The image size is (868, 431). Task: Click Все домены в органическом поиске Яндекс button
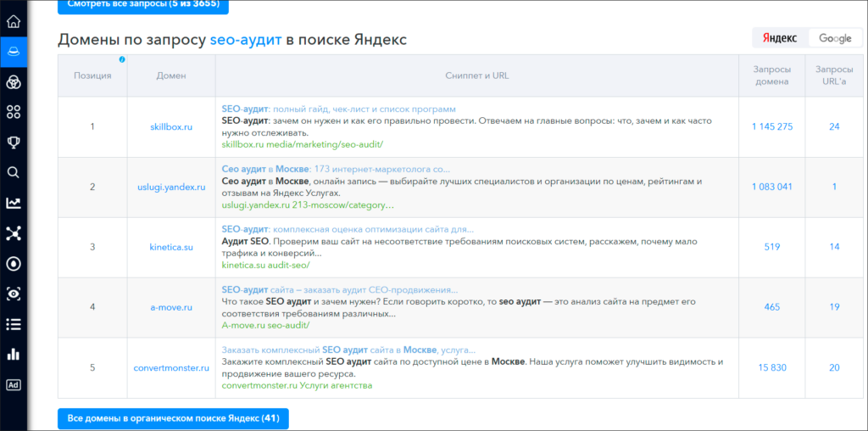173,419
